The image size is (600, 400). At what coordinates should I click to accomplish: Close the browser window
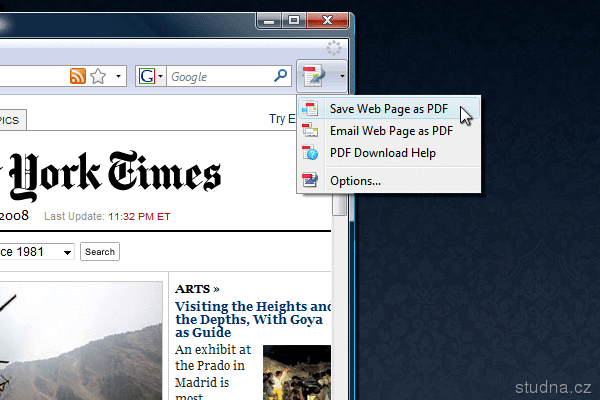click(x=328, y=21)
